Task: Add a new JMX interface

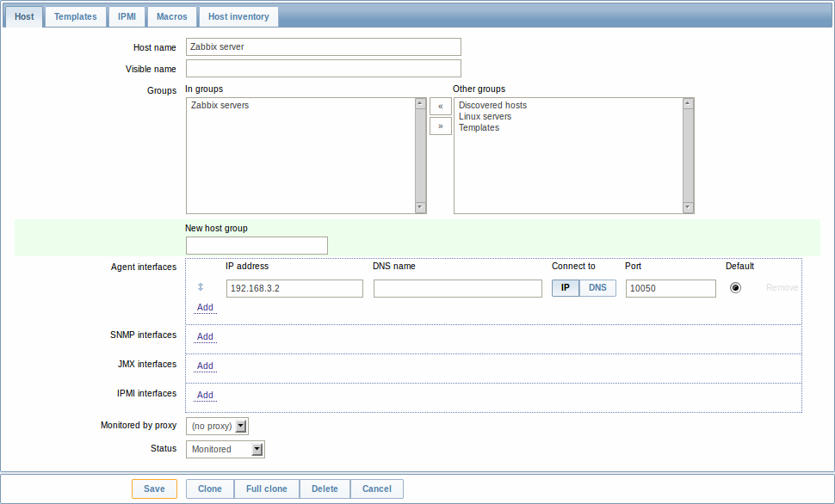Action: tap(205, 366)
